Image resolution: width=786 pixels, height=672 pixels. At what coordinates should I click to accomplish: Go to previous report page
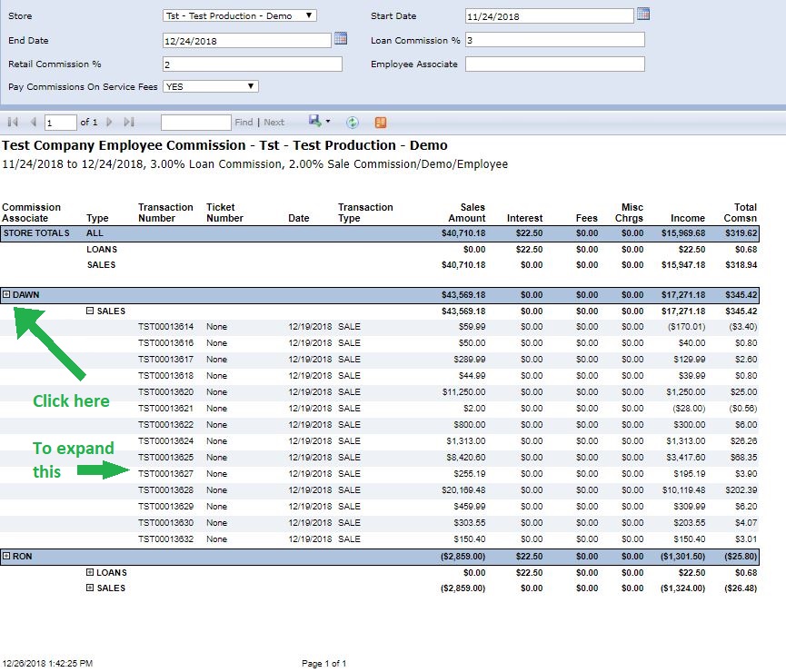pyautogui.click(x=34, y=122)
